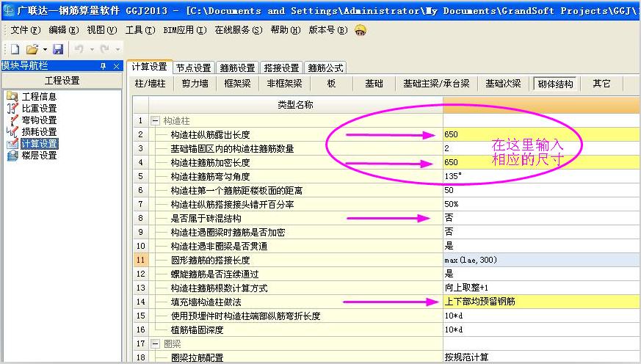
Task: Switch to the 节点设置 tab
Action: (x=193, y=68)
